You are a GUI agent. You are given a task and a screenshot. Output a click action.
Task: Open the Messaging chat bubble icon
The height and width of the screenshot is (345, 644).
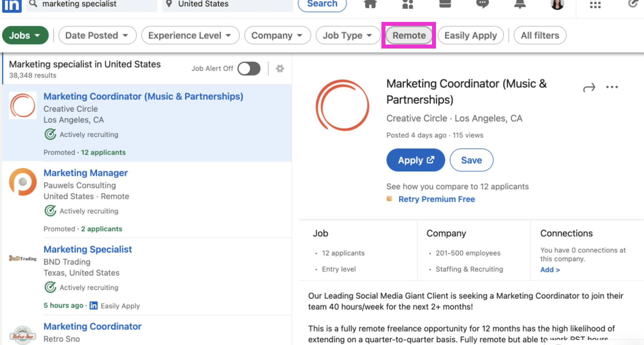(x=482, y=4)
